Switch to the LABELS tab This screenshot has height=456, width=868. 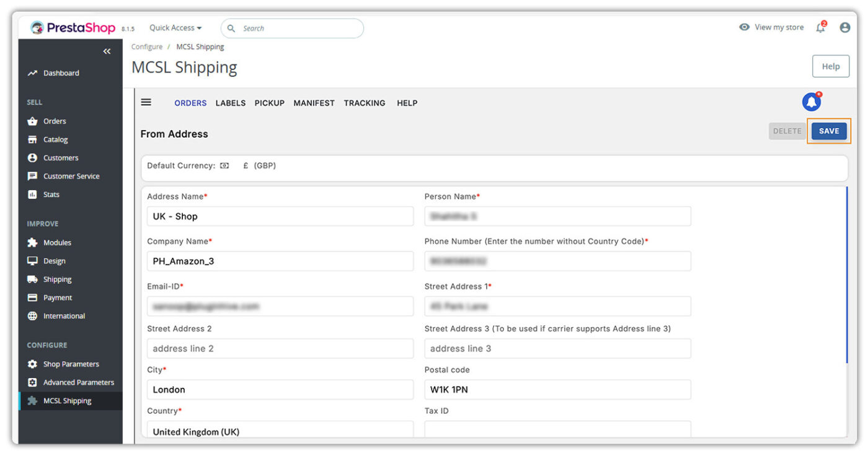point(231,103)
